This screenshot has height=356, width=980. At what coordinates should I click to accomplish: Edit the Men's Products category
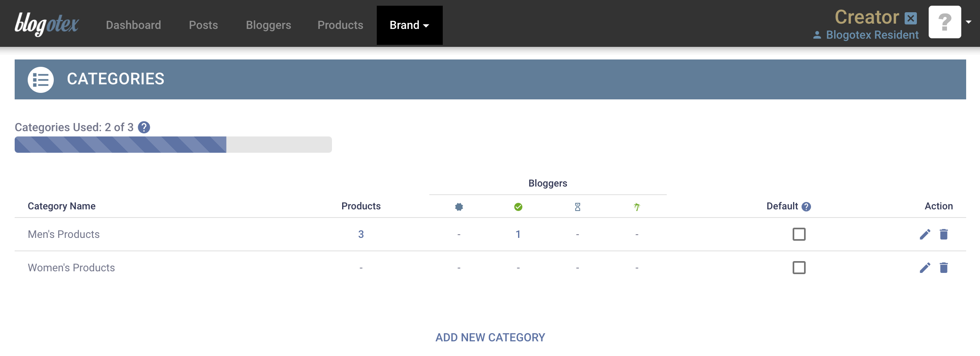pos(925,234)
